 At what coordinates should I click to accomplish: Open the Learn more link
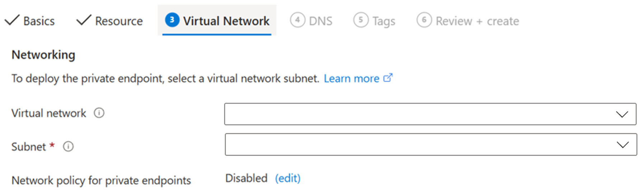click(x=351, y=78)
